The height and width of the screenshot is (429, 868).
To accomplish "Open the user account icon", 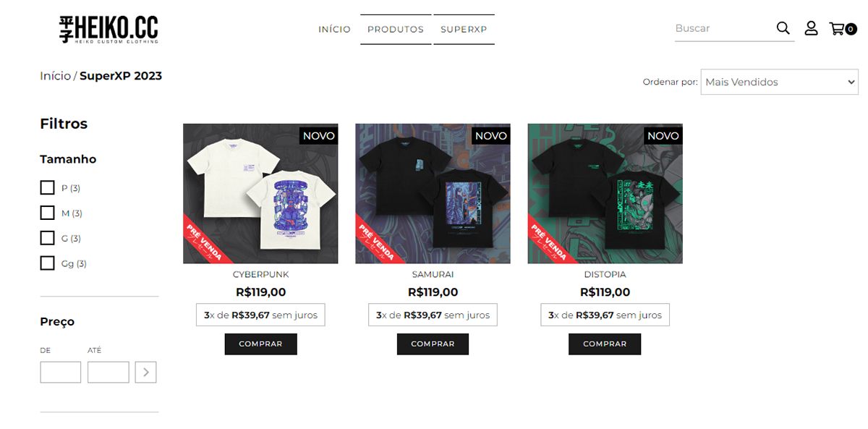I will pyautogui.click(x=811, y=28).
